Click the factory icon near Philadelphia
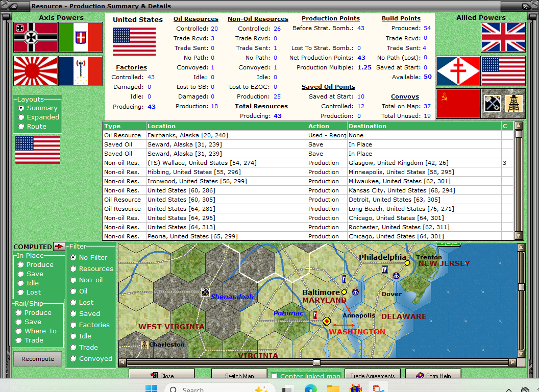 pos(385,269)
